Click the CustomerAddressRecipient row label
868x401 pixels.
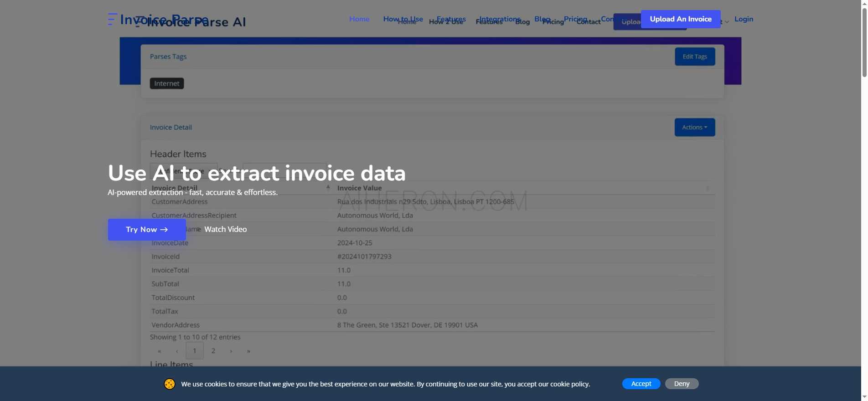pyautogui.click(x=194, y=216)
